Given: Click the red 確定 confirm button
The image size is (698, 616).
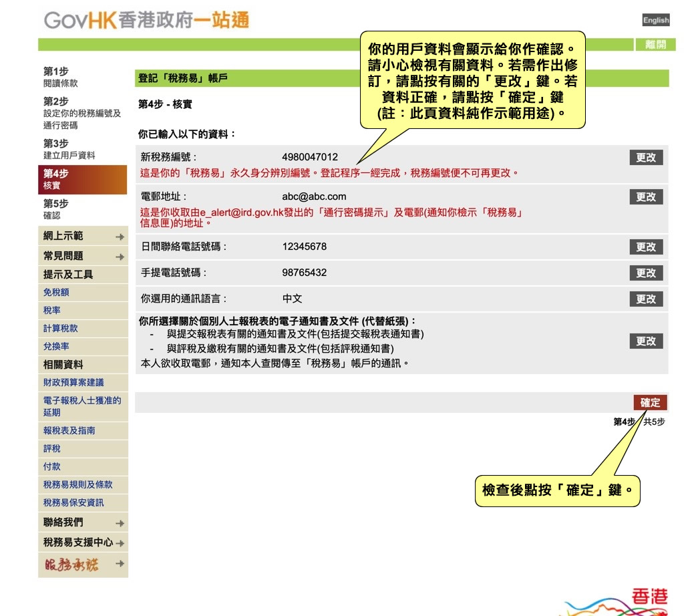Looking at the screenshot, I should tap(650, 403).
